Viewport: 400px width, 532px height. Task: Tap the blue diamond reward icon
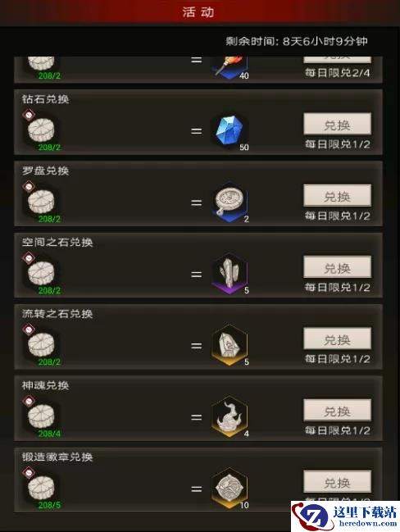tap(230, 131)
